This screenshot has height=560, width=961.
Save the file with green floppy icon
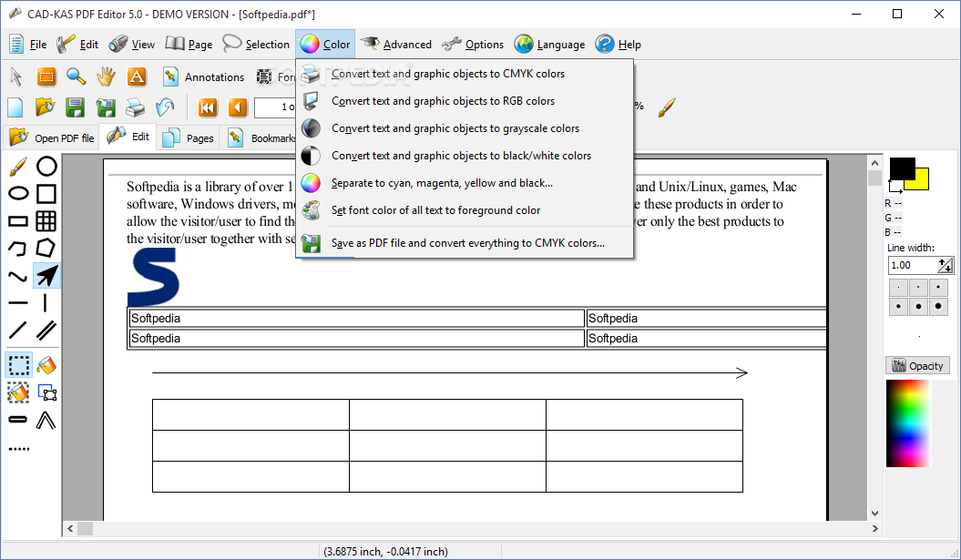click(x=75, y=107)
